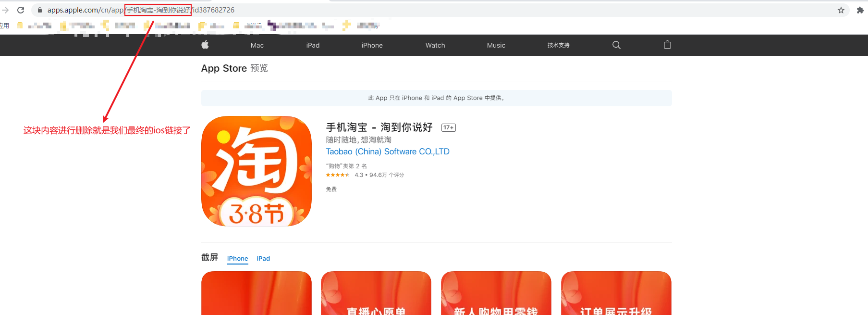Click the 截屏 section heading
Screen dimensions: 868x315
click(209, 258)
